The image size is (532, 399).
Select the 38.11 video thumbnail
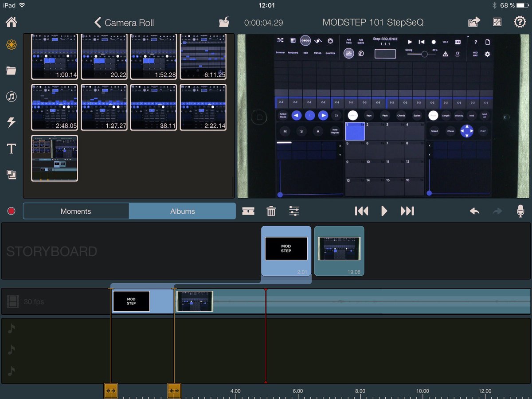click(x=154, y=107)
